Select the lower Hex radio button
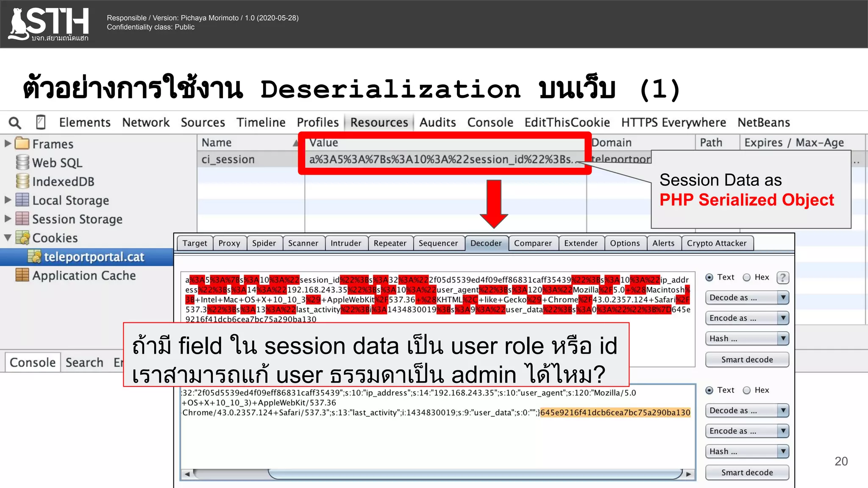 tap(747, 390)
